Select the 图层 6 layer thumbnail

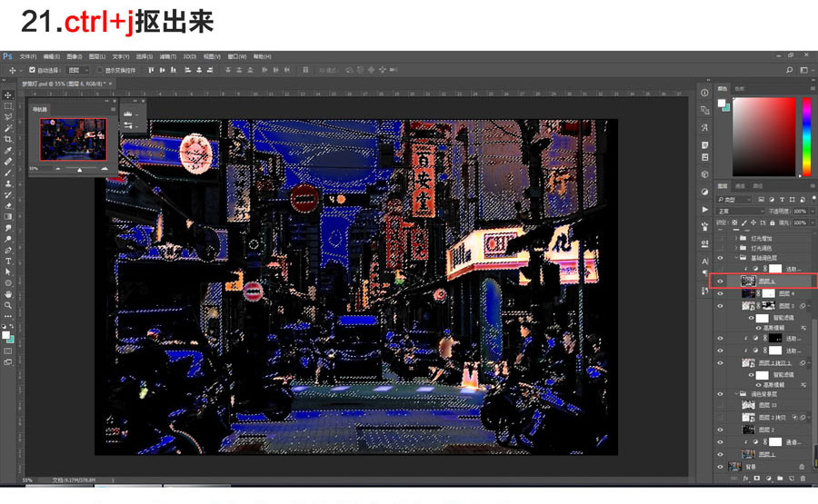(x=748, y=281)
